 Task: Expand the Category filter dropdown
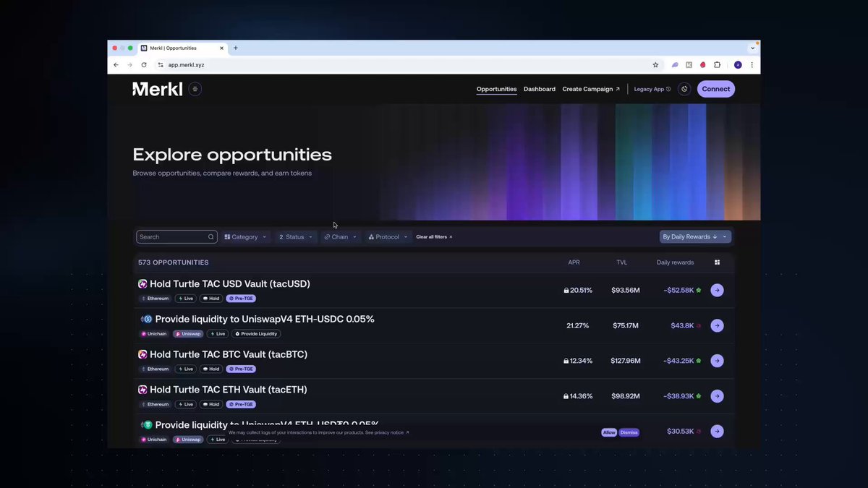pyautogui.click(x=245, y=236)
